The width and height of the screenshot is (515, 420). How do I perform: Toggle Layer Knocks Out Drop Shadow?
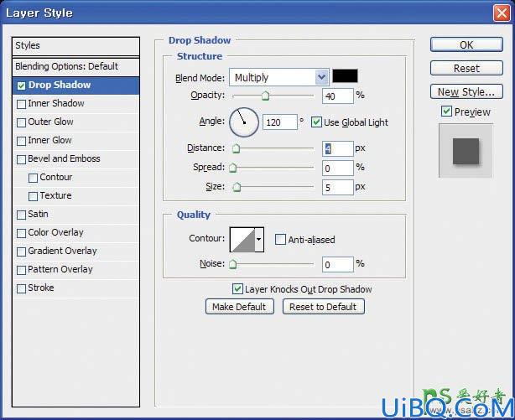(237, 289)
